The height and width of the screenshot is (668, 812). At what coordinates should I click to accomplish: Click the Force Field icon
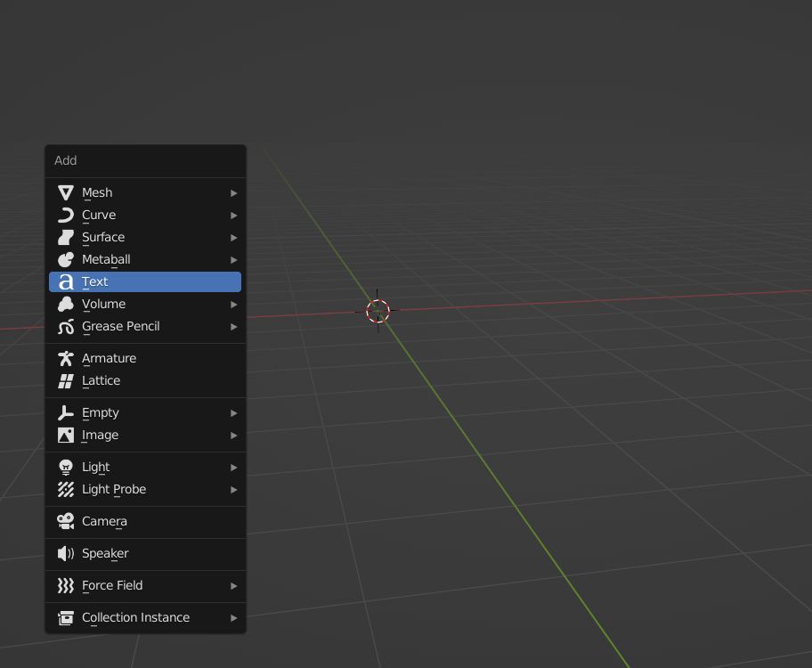pos(66,586)
